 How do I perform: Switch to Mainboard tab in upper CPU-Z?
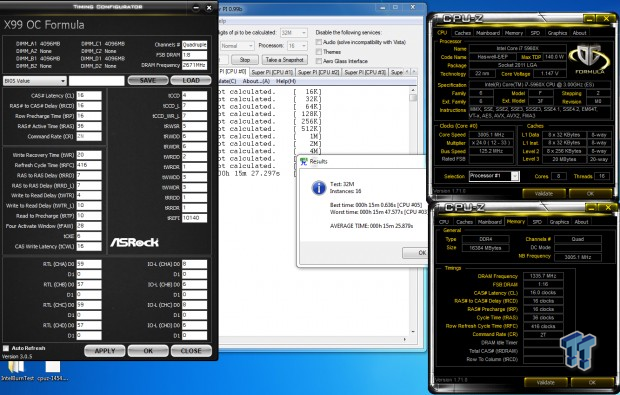(x=488, y=33)
